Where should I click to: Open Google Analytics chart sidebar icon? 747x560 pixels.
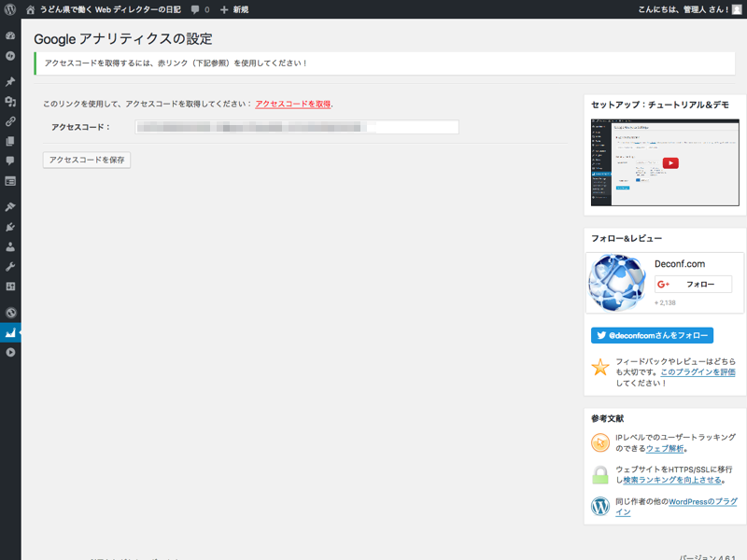(10, 332)
